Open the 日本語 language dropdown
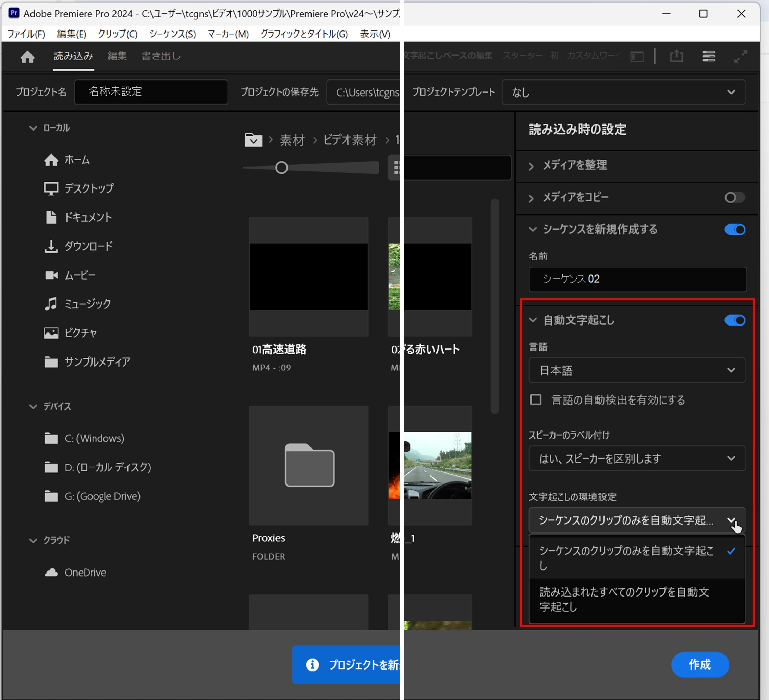769x700 pixels. pos(637,370)
